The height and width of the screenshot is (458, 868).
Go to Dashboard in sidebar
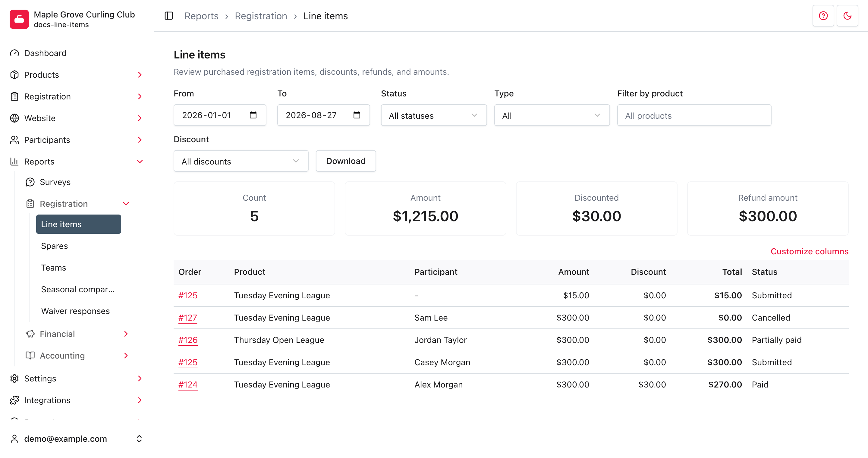[77, 53]
